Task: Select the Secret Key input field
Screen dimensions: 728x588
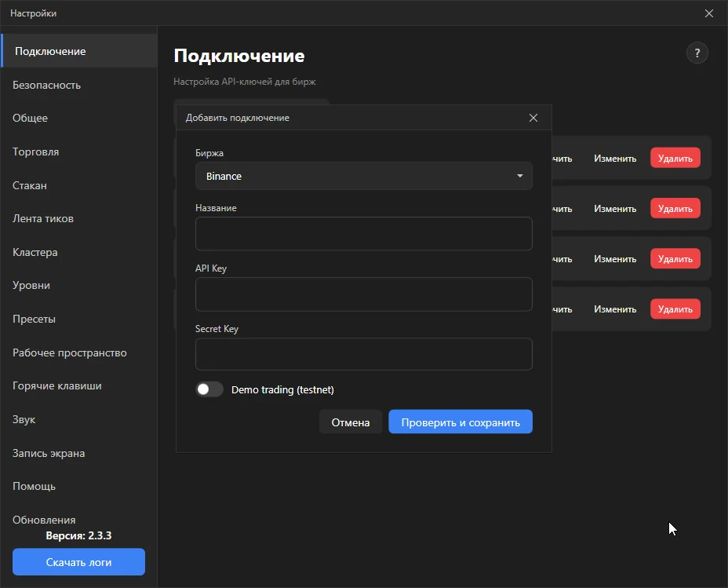Action: pos(363,354)
